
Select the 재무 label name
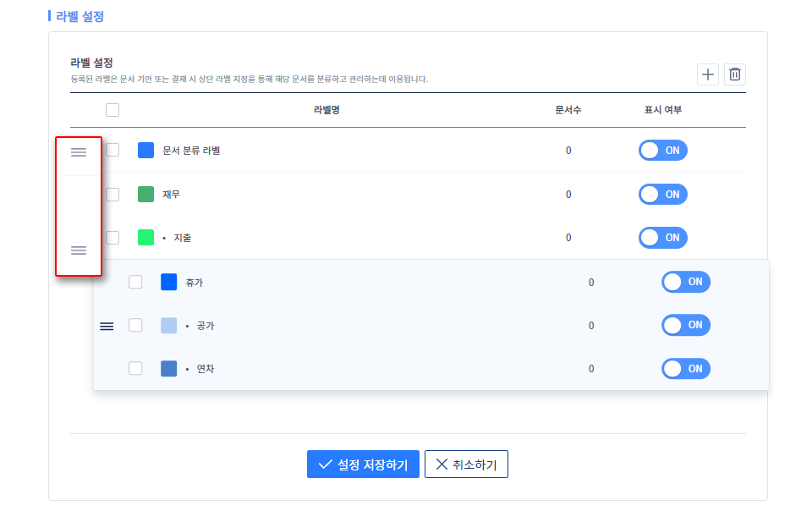(171, 195)
